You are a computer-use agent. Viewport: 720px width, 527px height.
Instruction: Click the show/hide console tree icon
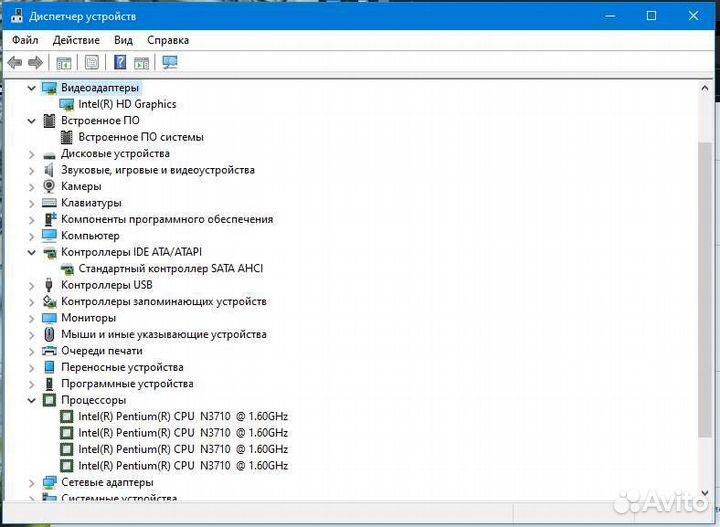coord(64,62)
